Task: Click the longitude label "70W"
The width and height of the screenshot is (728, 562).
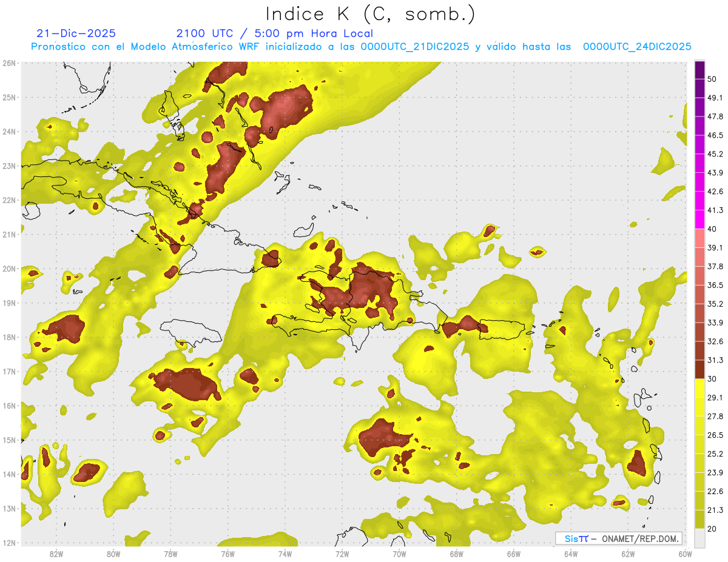Action: tap(399, 554)
